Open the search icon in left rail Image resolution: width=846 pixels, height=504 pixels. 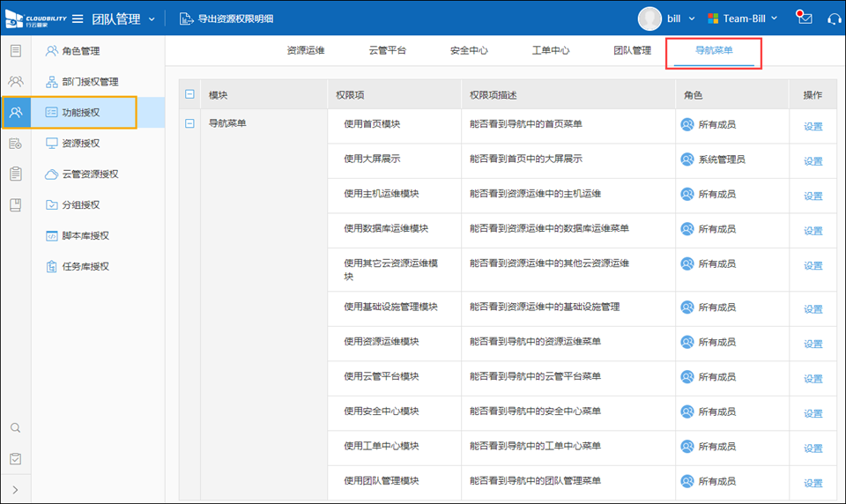click(x=15, y=428)
